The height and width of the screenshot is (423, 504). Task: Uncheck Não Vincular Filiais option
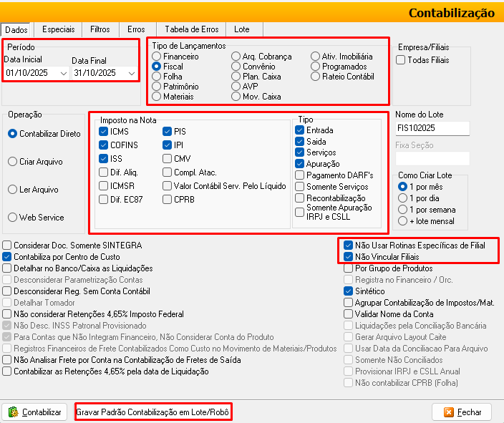(348, 257)
